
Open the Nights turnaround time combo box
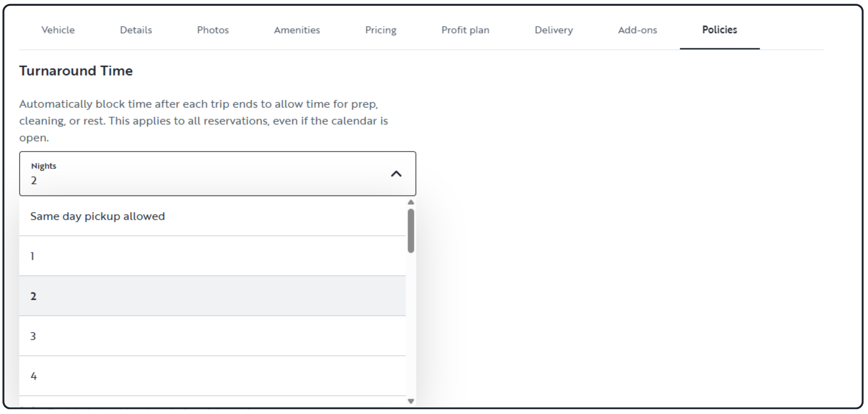click(x=217, y=174)
